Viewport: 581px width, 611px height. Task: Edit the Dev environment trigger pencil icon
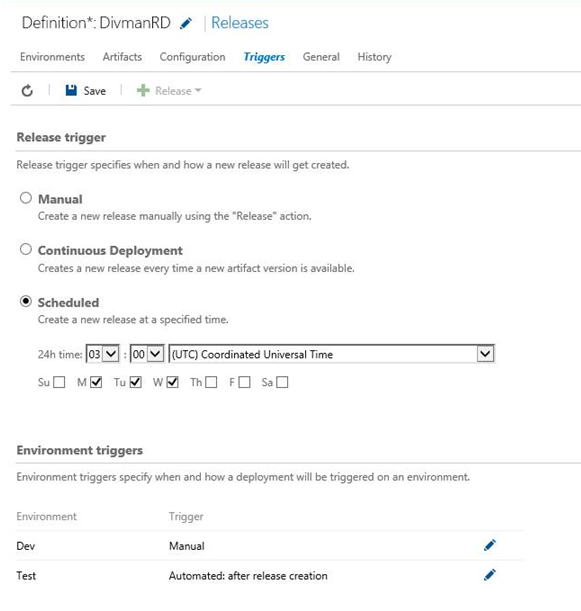point(490,545)
